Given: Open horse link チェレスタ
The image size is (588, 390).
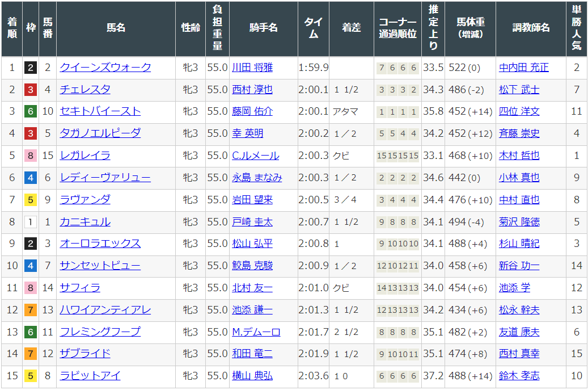Looking at the screenshot, I should 85,90.
